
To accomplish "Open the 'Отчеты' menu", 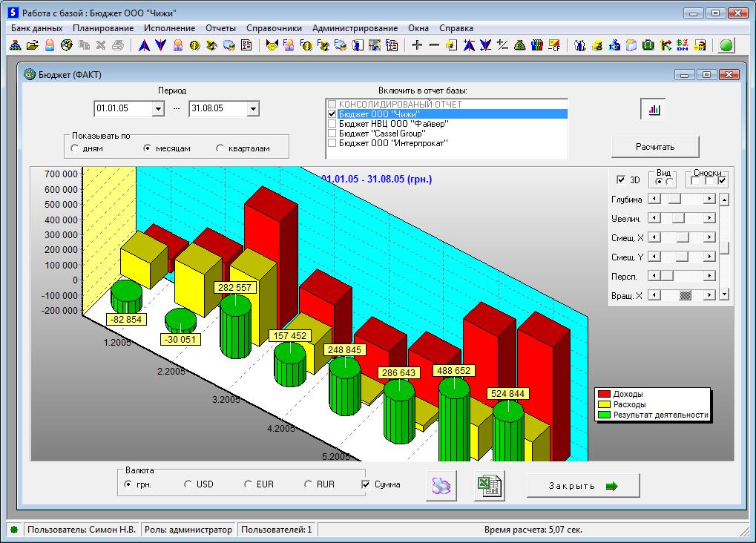I will pyautogui.click(x=220, y=28).
